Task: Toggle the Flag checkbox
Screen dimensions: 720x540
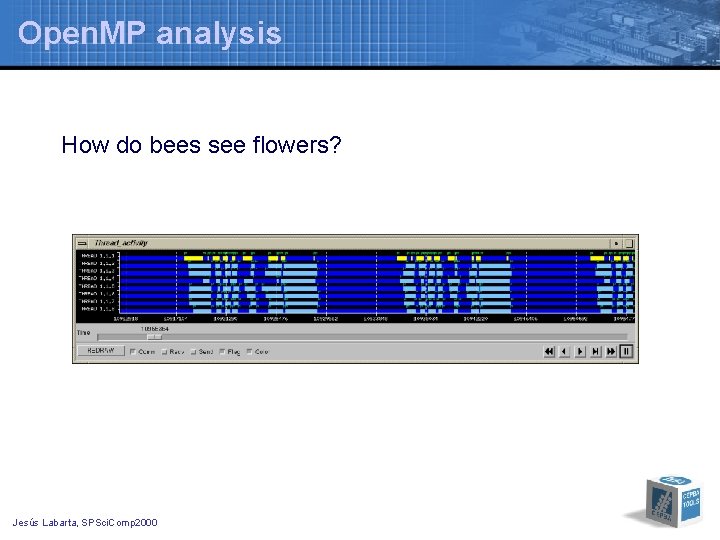Action: pyautogui.click(x=222, y=352)
